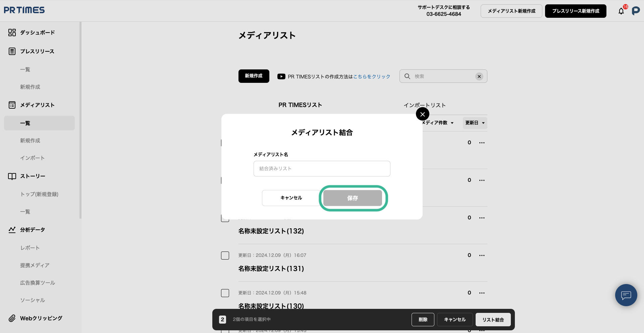Click キャンセル in the selection bar
Screen dimensions: 644x333
click(455, 320)
